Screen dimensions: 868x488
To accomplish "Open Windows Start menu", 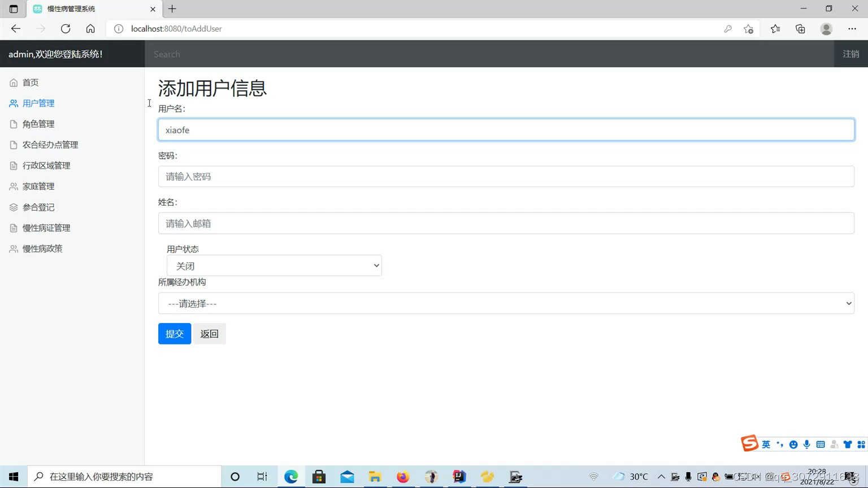I will tap(14, 477).
